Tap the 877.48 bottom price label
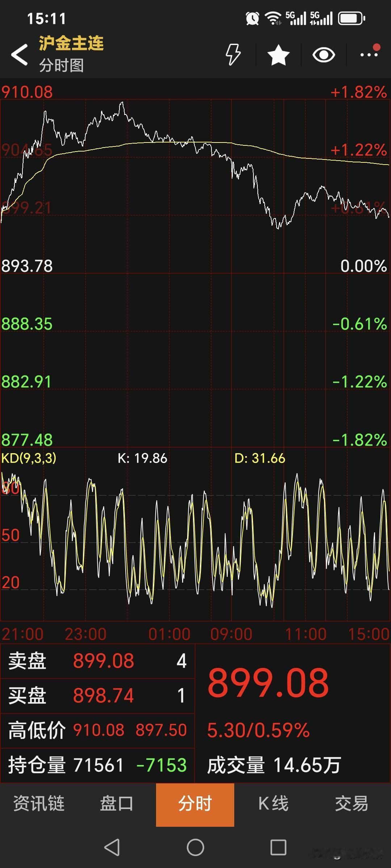391x868 pixels. click(x=27, y=440)
